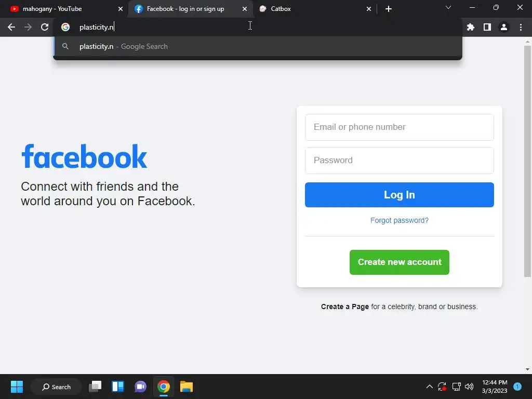The image size is (532, 399).
Task: Click the page vertical scrollbar thumb
Action: click(x=527, y=161)
